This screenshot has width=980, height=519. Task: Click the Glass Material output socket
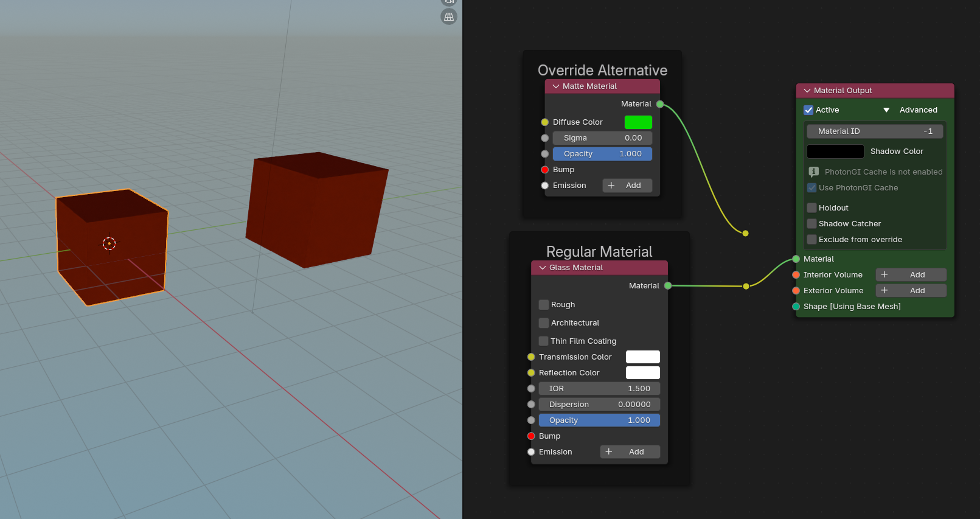click(668, 286)
